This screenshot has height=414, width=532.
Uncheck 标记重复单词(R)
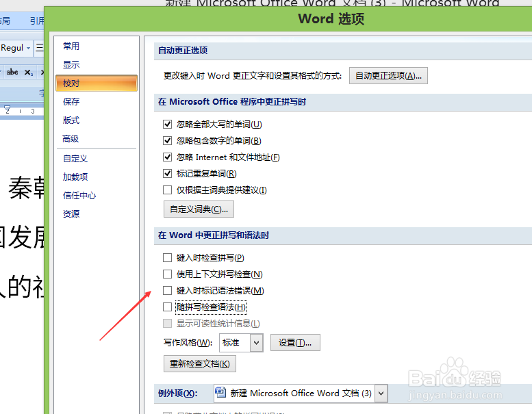click(x=167, y=174)
